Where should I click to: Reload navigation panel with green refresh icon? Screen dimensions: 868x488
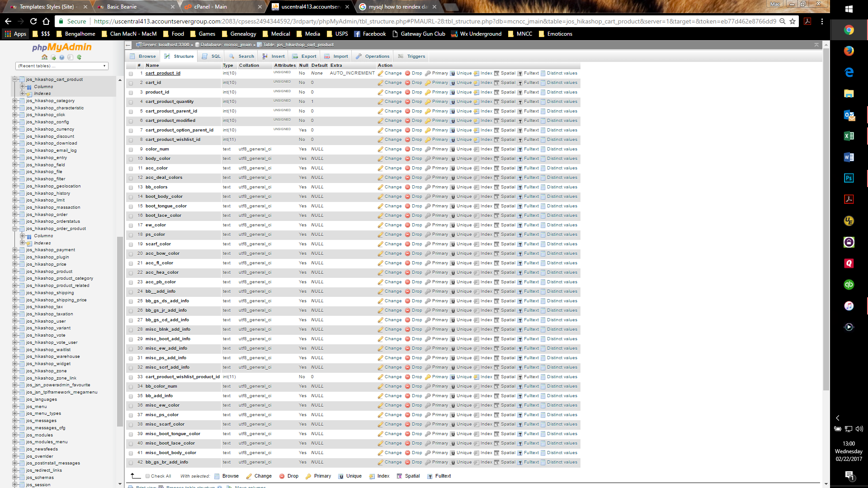(79, 57)
